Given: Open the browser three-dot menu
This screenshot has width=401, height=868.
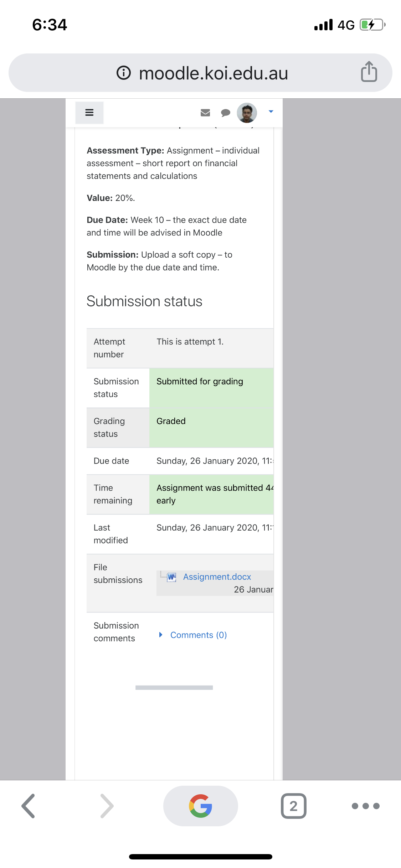Looking at the screenshot, I should click(x=365, y=806).
